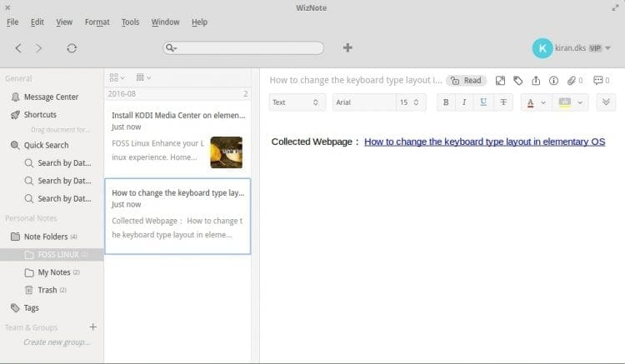Image resolution: width=625 pixels, height=364 pixels.
Task: Select the third Search by Dat... entry
Action: [x=64, y=198]
